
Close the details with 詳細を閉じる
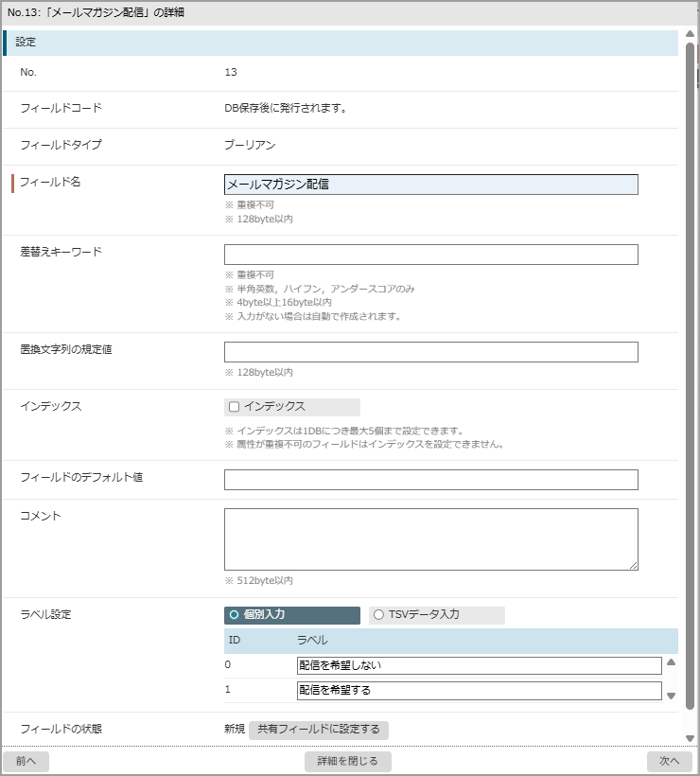pyautogui.click(x=347, y=761)
